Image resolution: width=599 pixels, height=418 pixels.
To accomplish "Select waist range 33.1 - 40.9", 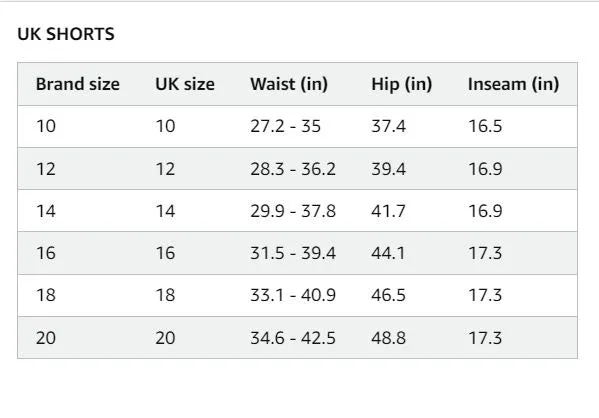I will pos(293,295).
